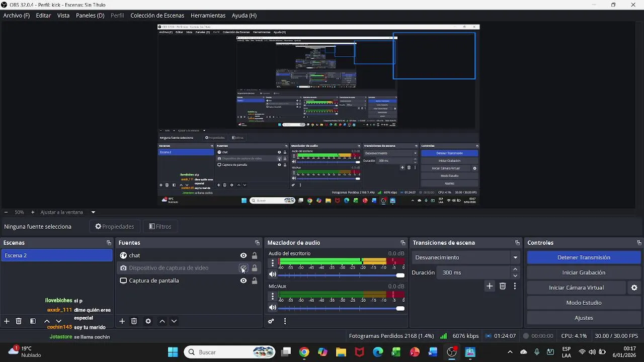Viewport: 644px width, 362px height.
Task: Undock the Mezclador de audio panel
Action: pos(403,243)
